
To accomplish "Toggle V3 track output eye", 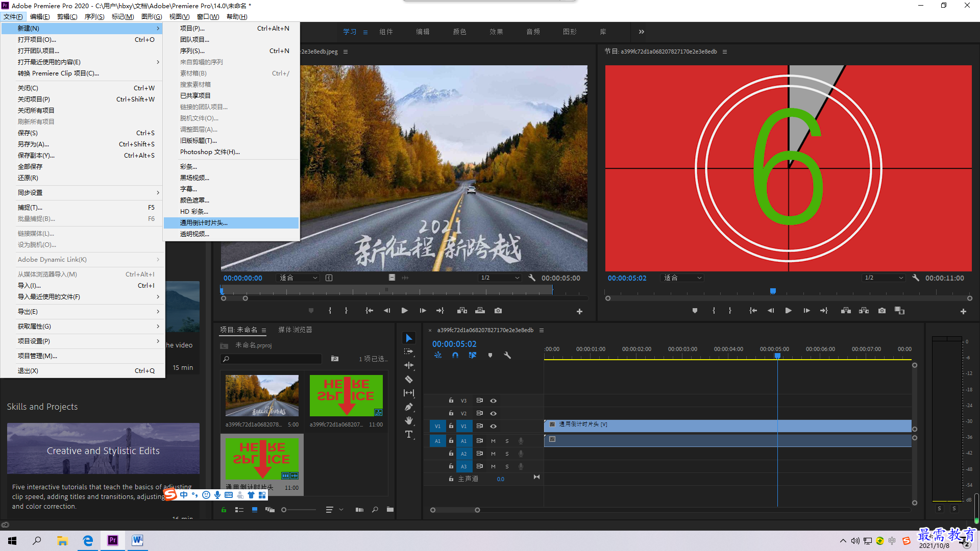I will (x=493, y=401).
